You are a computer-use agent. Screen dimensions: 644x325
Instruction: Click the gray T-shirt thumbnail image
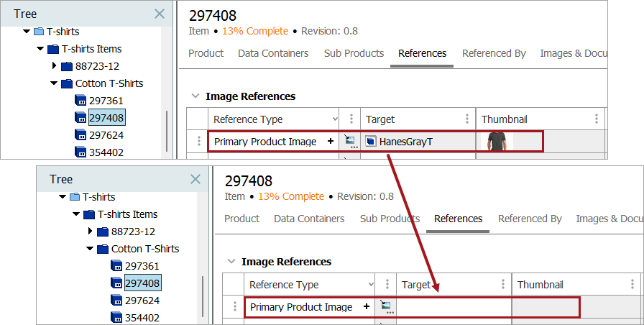click(x=495, y=141)
